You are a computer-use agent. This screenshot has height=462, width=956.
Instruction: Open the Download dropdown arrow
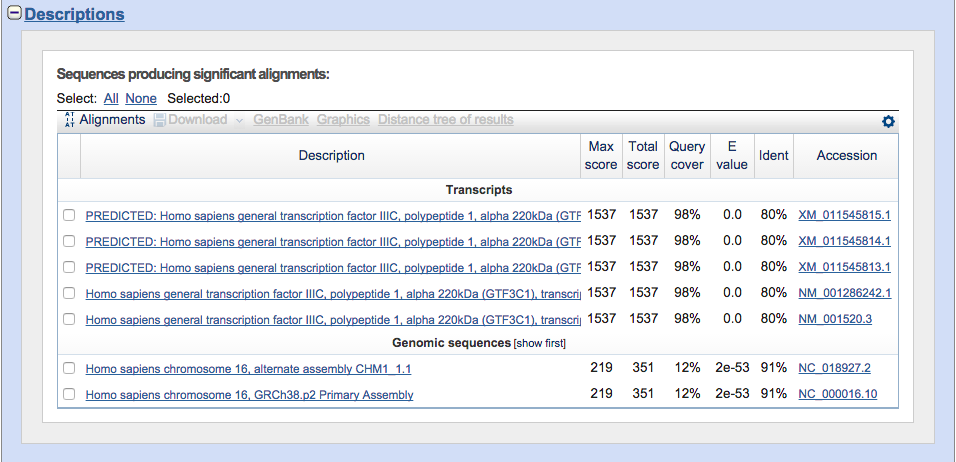tap(239, 120)
